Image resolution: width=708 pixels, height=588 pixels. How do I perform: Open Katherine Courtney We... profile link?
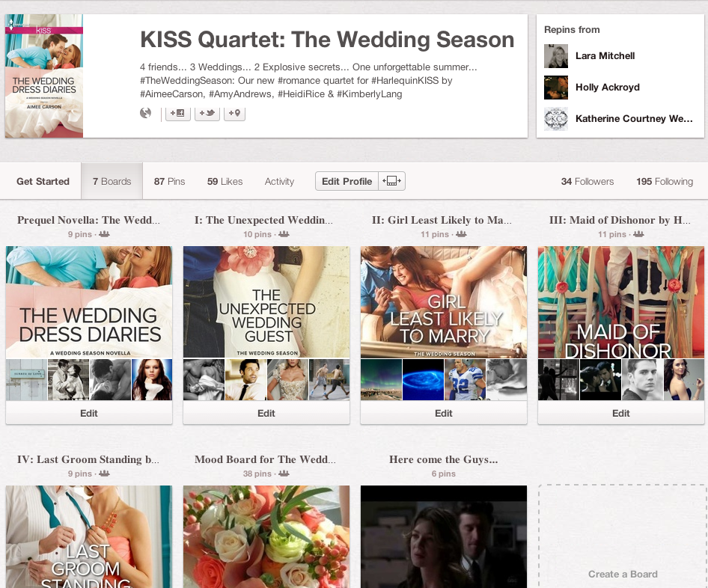634,119
